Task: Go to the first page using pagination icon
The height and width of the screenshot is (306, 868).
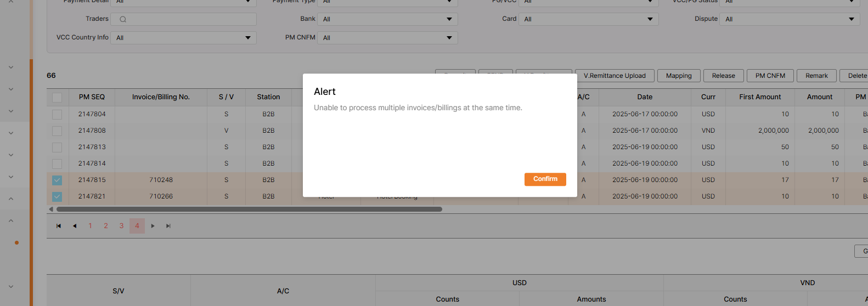Action: tap(59, 226)
